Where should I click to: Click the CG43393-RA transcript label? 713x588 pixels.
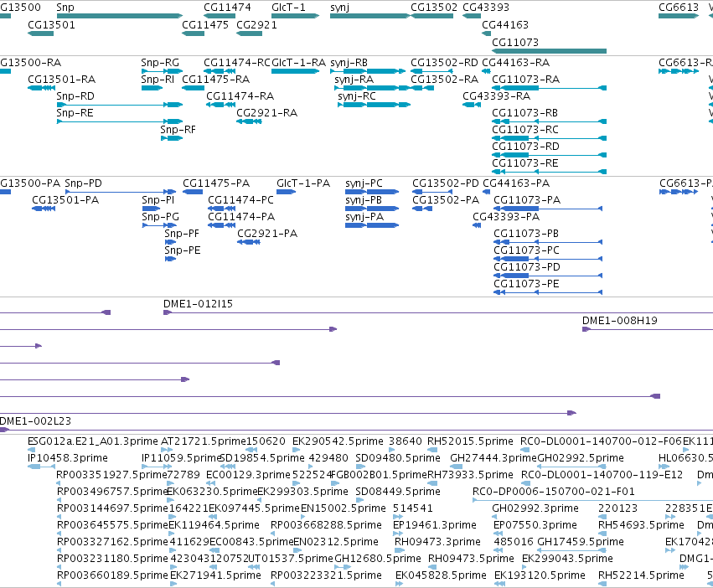coord(496,96)
